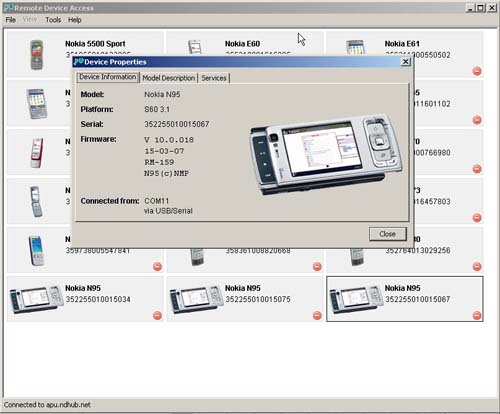
Task: Open the Help menu
Action: click(75, 20)
